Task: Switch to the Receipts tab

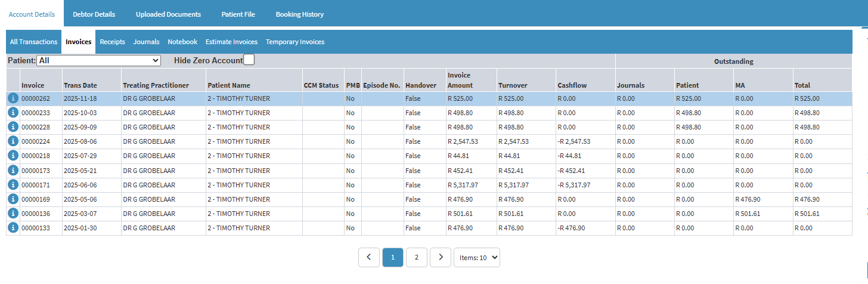Action: [x=112, y=42]
